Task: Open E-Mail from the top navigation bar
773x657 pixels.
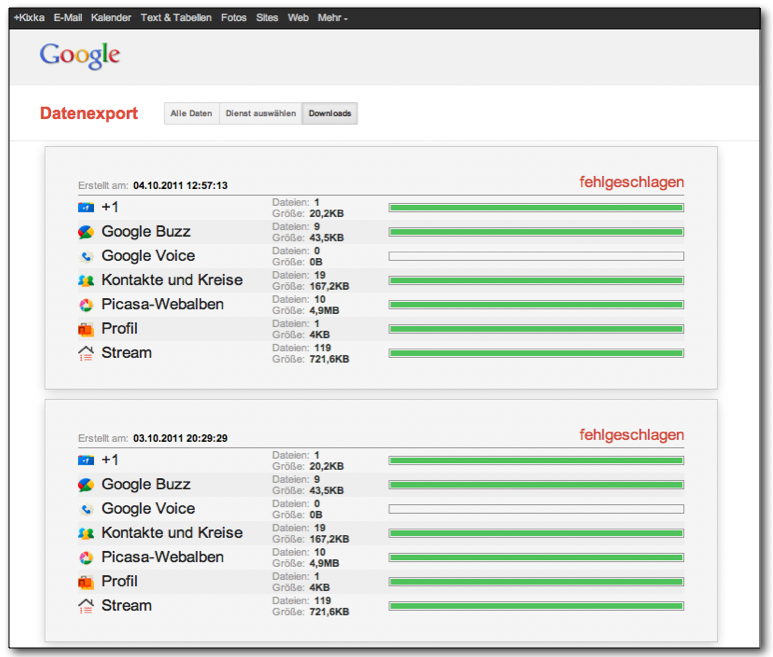Action: (x=68, y=18)
